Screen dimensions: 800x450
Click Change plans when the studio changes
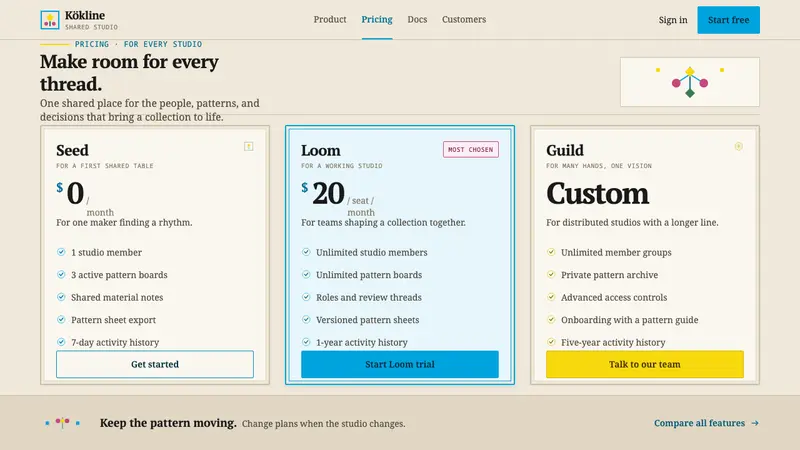[x=323, y=423]
